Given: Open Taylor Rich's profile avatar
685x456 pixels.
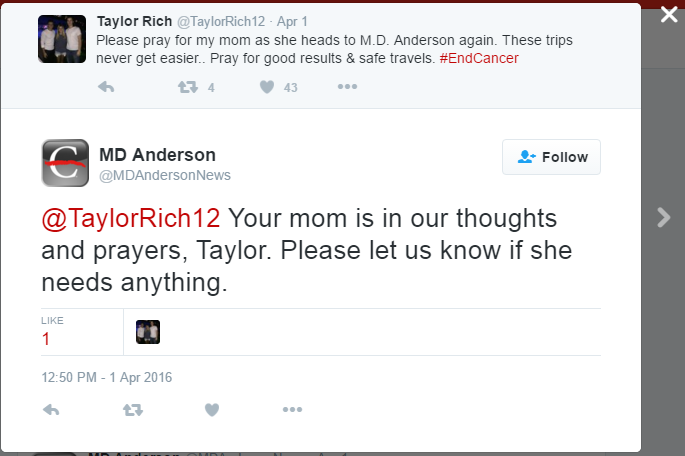Looking at the screenshot, I should tap(62, 39).
